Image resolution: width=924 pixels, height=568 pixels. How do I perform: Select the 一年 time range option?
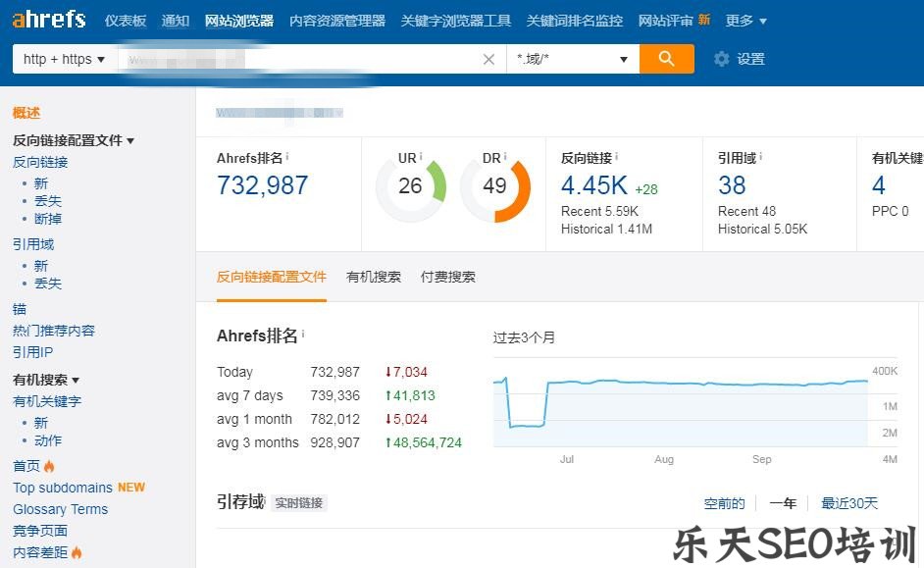tap(783, 503)
